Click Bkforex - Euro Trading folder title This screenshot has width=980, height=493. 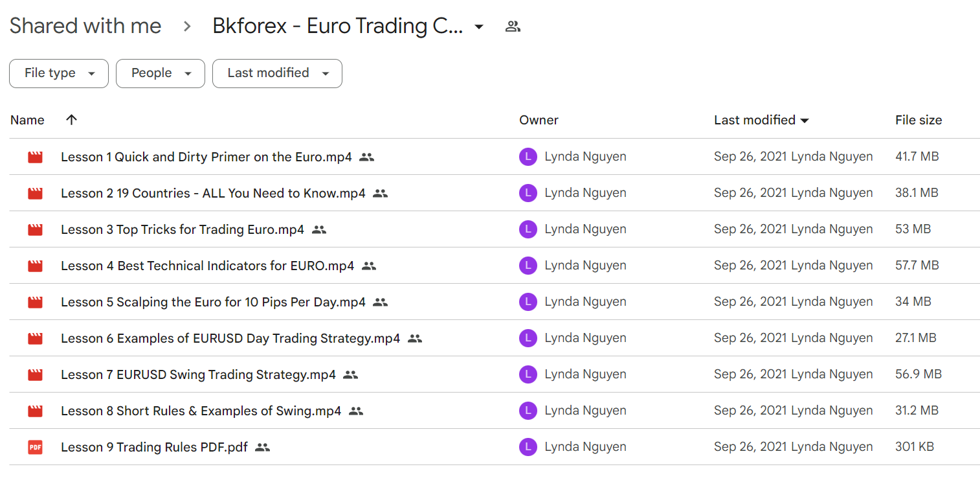pos(338,27)
